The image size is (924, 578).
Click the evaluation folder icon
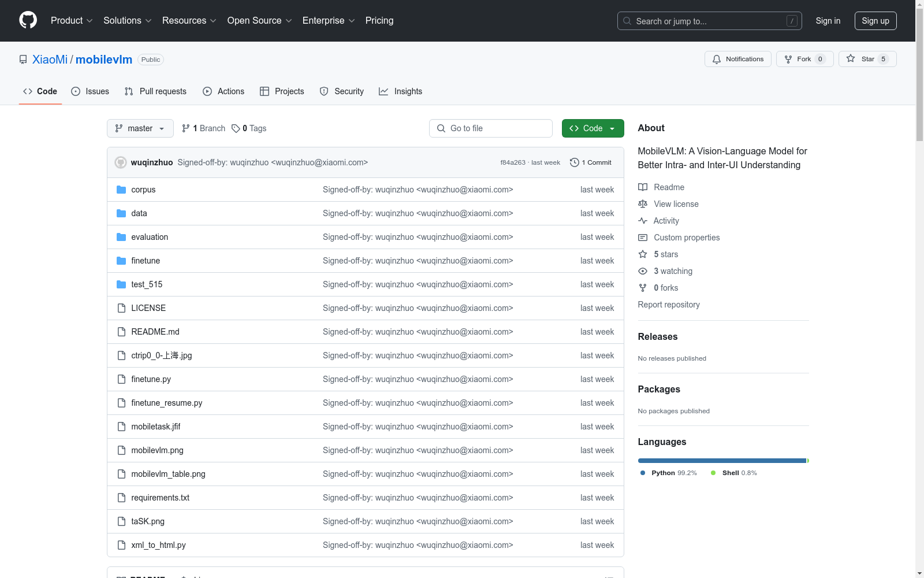click(121, 237)
